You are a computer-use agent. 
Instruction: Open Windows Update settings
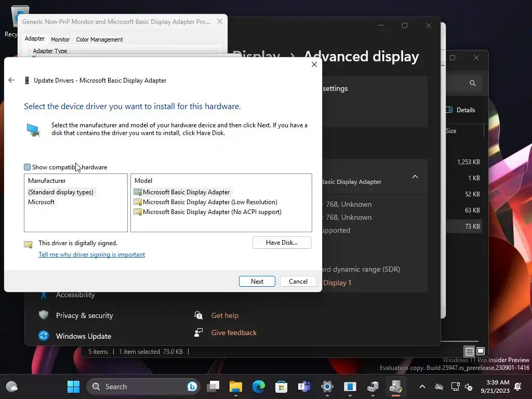coord(84,336)
